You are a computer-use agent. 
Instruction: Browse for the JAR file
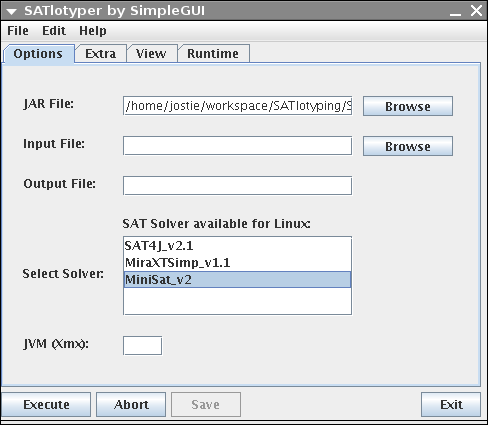408,106
